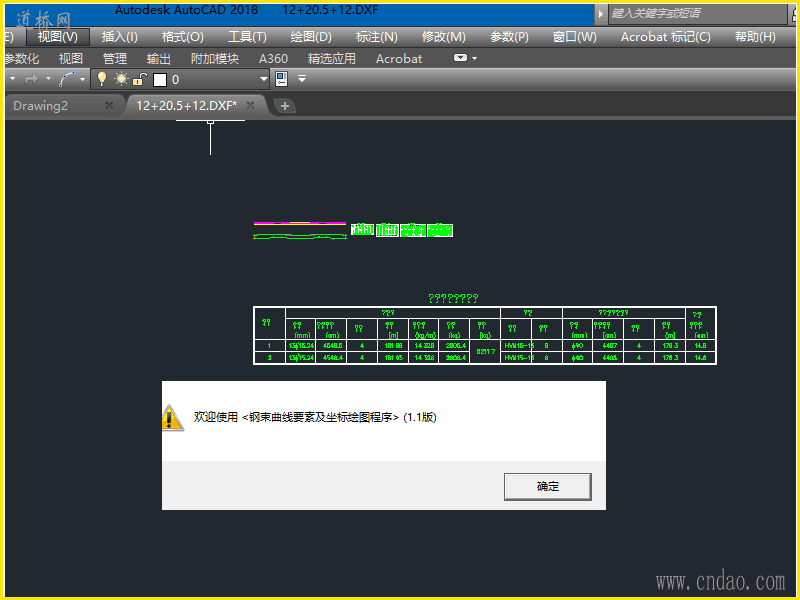Switch to the Acrobat ribbon tab
Viewport: 800px width, 600px height.
399,59
